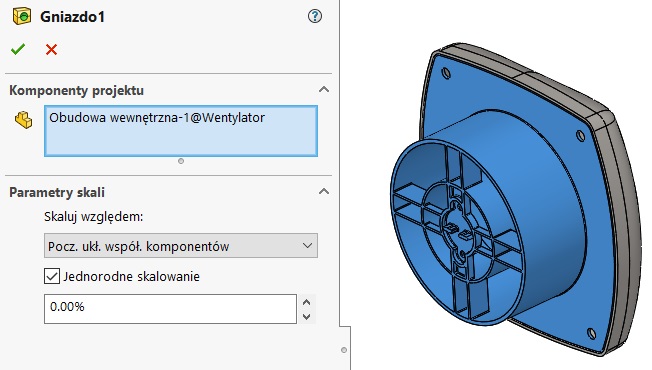The height and width of the screenshot is (370, 652).
Task: Click the panel splitter handle near the viewport
Action: click(x=344, y=350)
